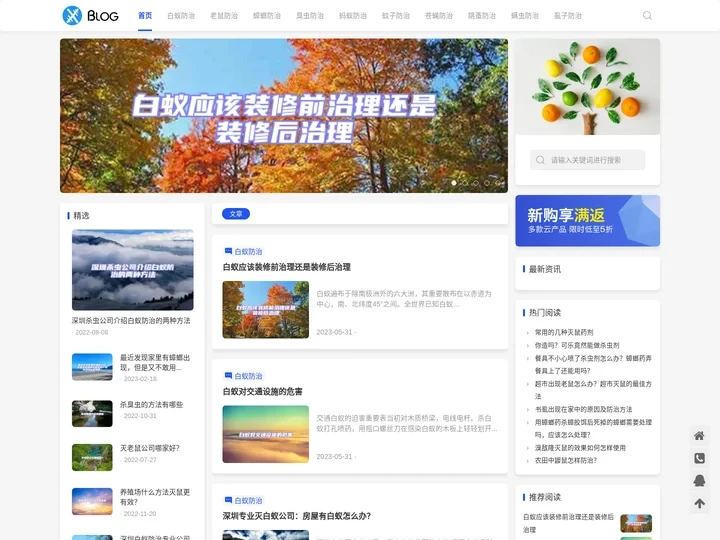Open the 老鼠防治 navigation item
The height and width of the screenshot is (540, 720).
(224, 16)
